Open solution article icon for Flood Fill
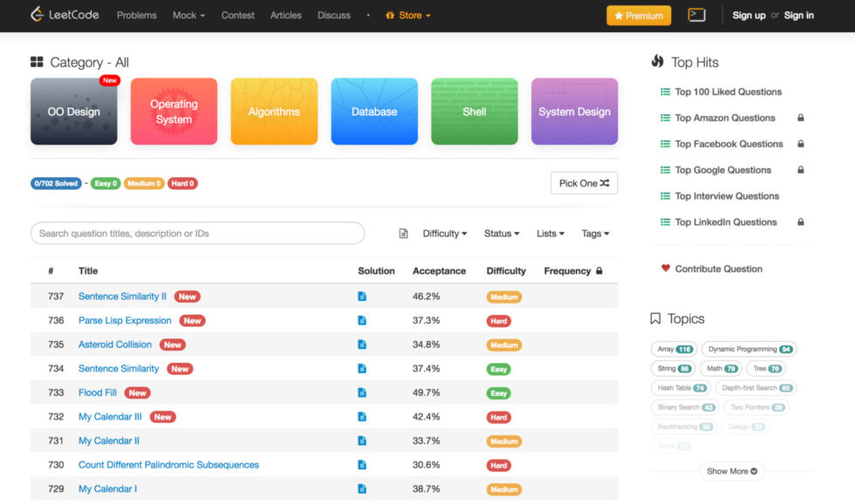855x504 pixels. 362,393
